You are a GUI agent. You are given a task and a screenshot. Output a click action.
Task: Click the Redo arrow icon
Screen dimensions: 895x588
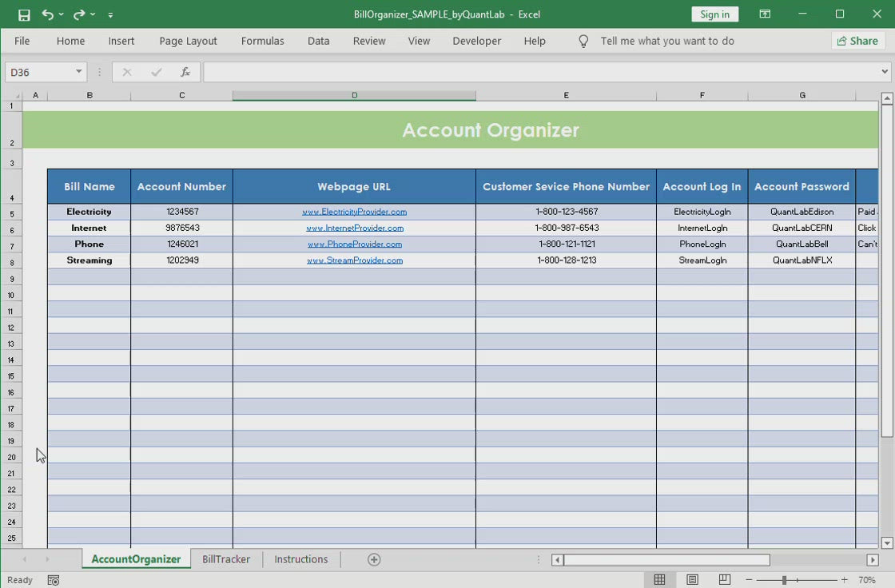[x=79, y=14]
